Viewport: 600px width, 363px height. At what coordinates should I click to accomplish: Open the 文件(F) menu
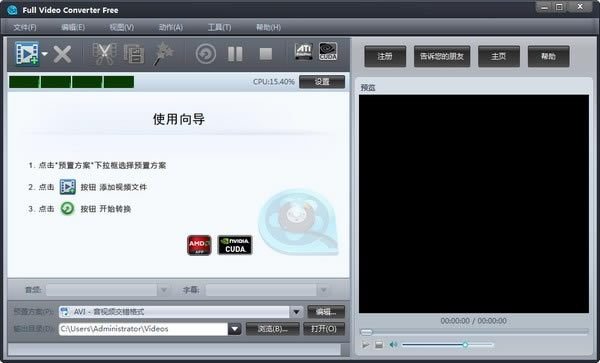pos(25,27)
